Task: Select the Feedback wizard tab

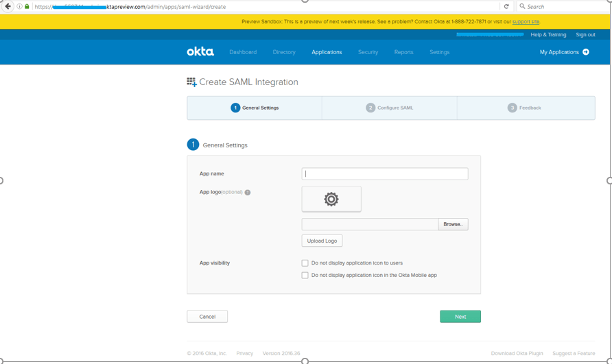Action: point(526,108)
